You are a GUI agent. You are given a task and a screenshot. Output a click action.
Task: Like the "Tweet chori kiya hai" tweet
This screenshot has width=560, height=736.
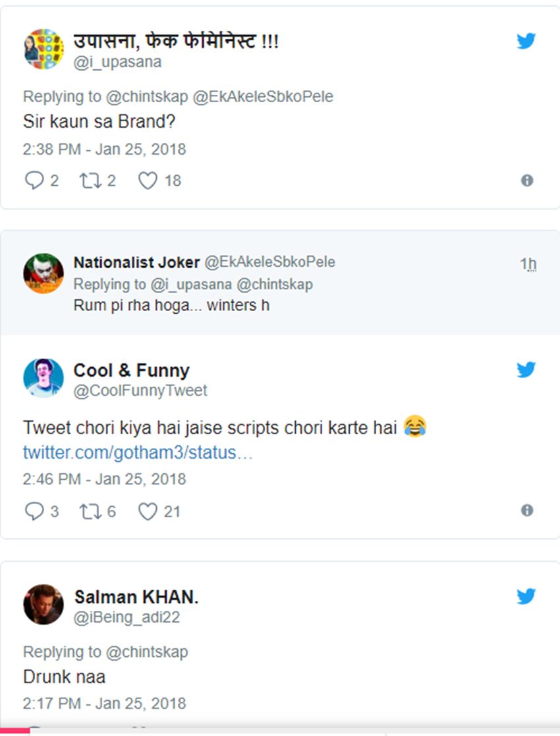(x=148, y=511)
